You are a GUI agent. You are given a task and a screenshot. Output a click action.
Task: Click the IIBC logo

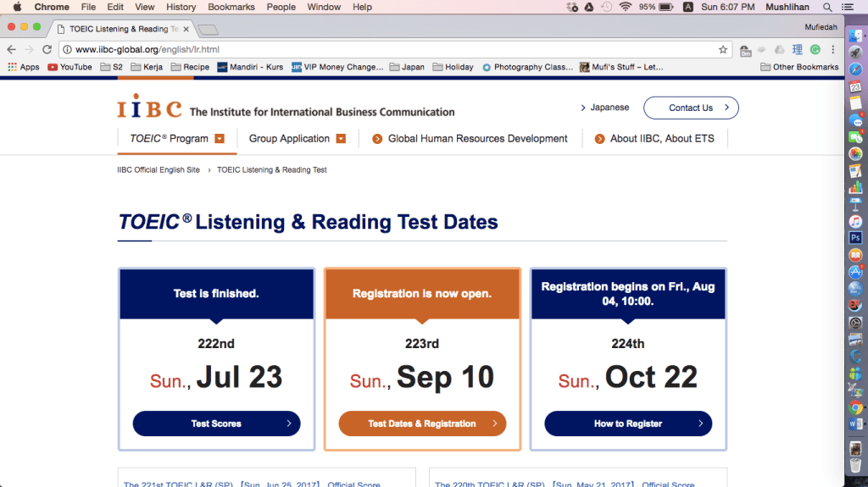(x=149, y=106)
